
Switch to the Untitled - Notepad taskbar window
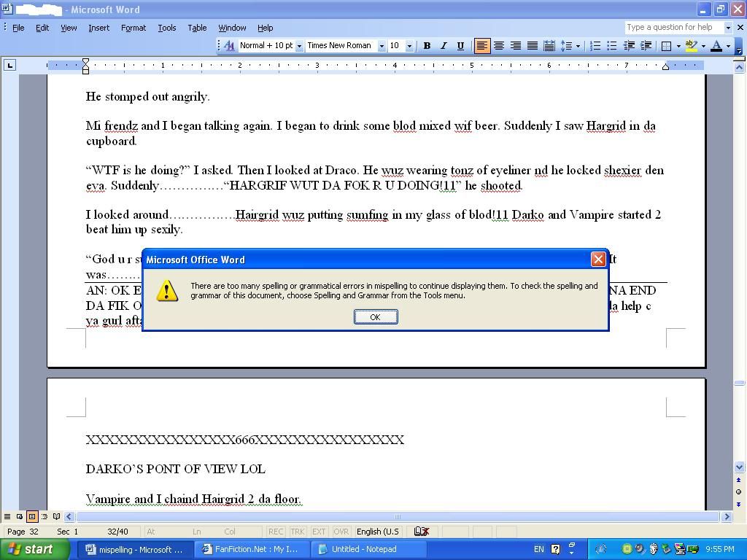(363, 549)
